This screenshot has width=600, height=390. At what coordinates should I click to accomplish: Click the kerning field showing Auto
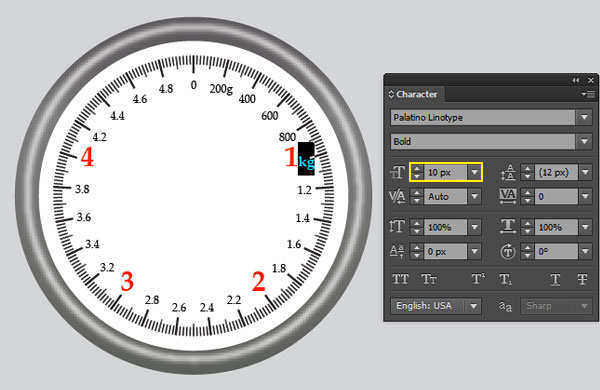[445, 197]
